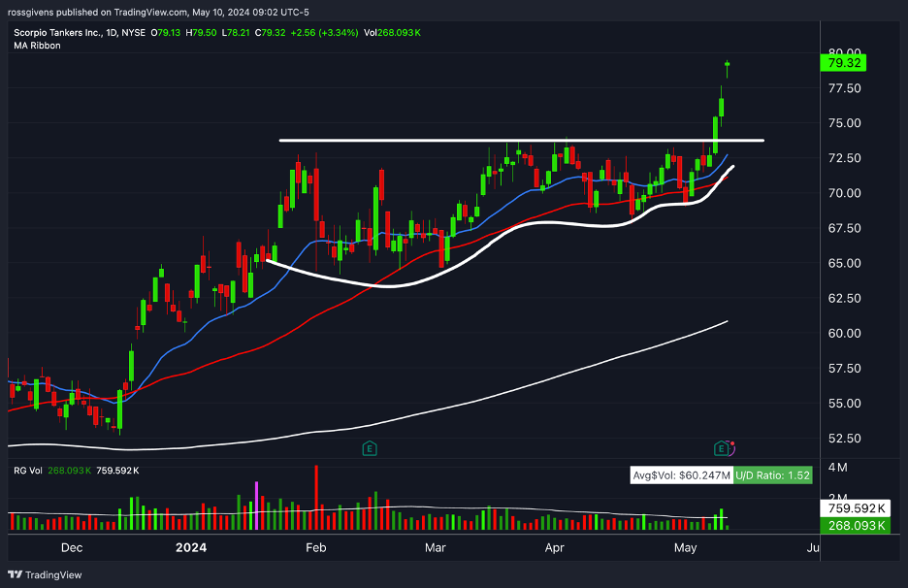Click the 4 M volume axis label
This screenshot has width=908, height=588.
(x=838, y=468)
